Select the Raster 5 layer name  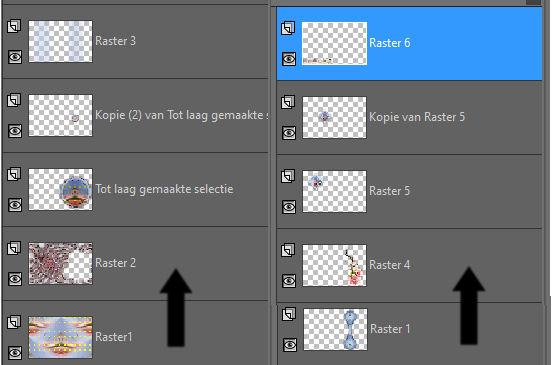pos(389,191)
